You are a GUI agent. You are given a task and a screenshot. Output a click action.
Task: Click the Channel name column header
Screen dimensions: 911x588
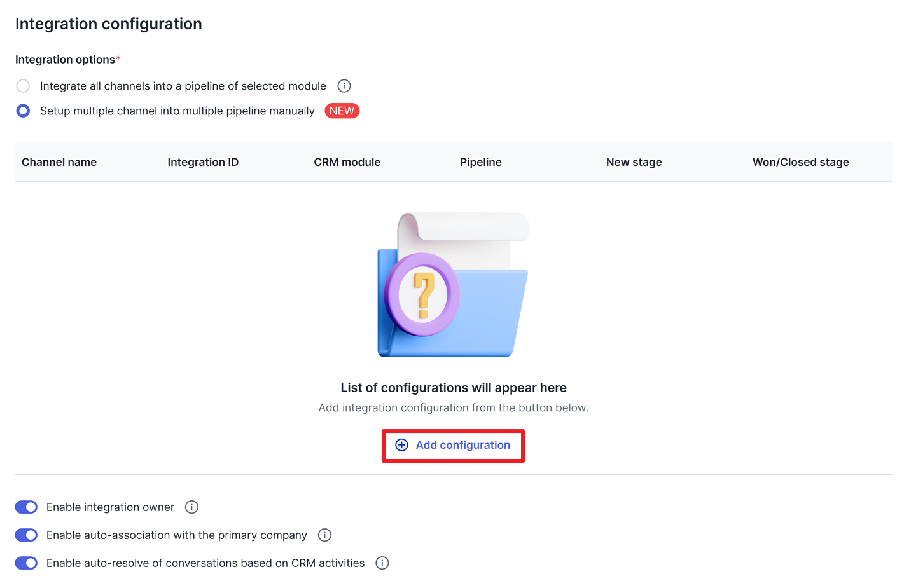(x=59, y=162)
